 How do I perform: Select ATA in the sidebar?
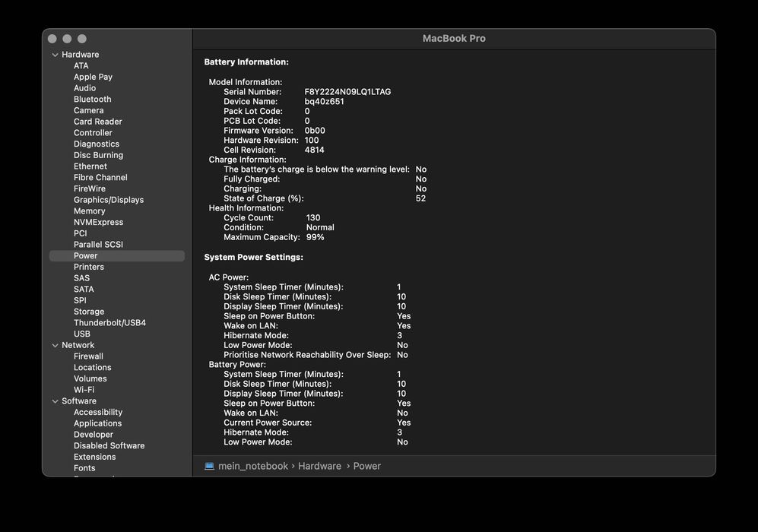point(81,65)
